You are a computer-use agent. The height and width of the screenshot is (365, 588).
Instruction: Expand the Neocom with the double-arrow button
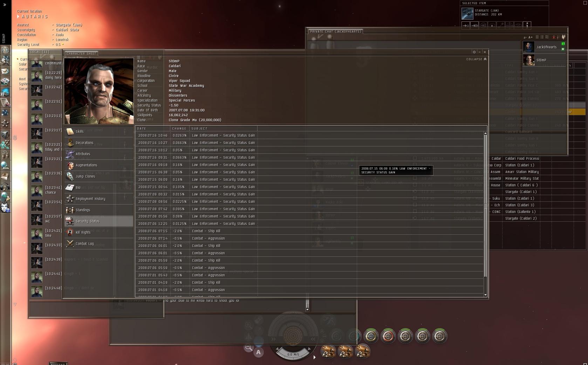(5, 5)
